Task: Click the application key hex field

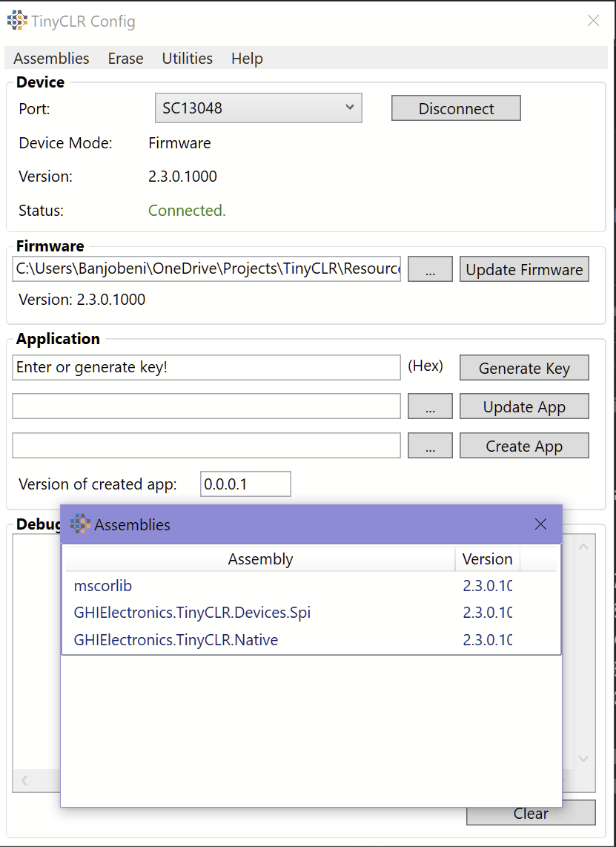Action: tap(206, 367)
